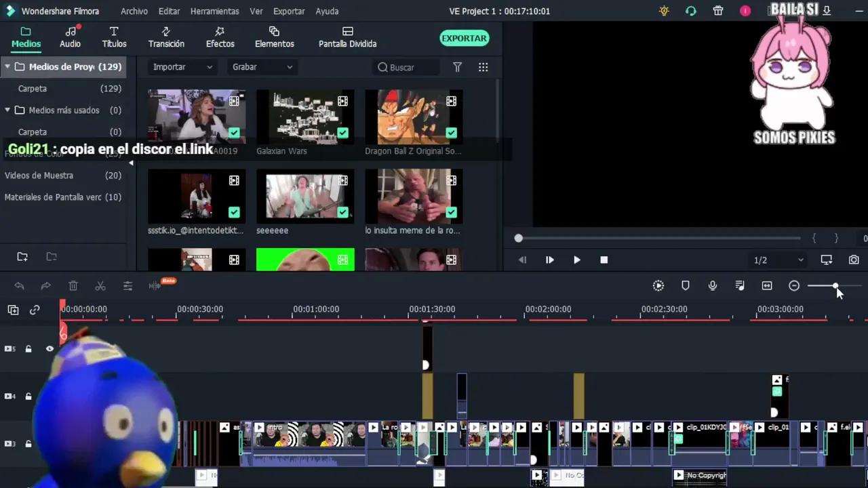Collapse the Medios de Proyecto folder
This screenshot has width=868, height=488.
7,66
